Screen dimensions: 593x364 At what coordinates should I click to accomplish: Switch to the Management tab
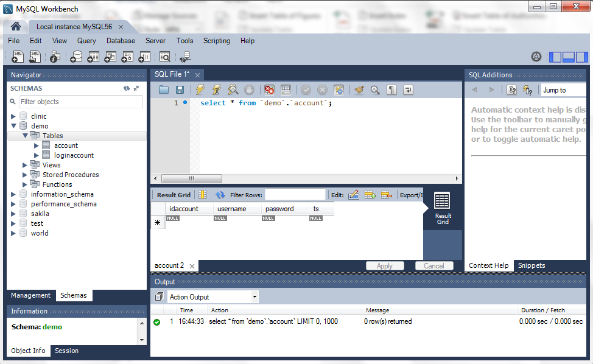point(30,295)
